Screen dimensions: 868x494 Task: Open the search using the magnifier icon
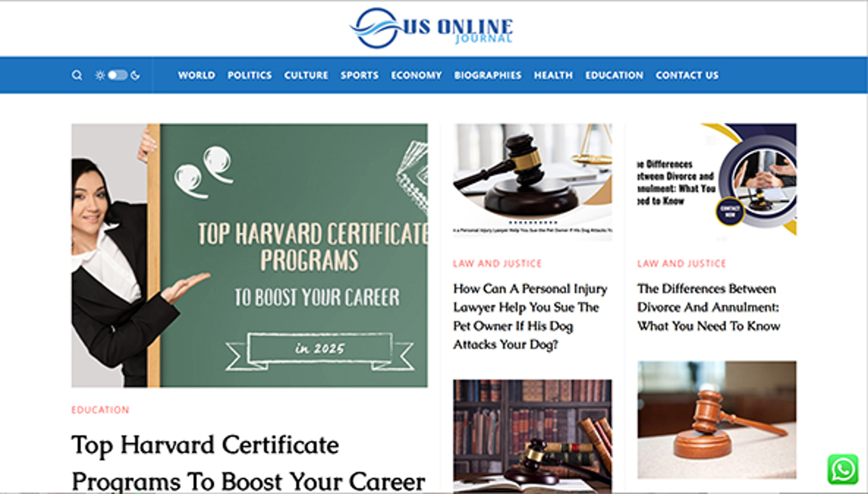[77, 75]
